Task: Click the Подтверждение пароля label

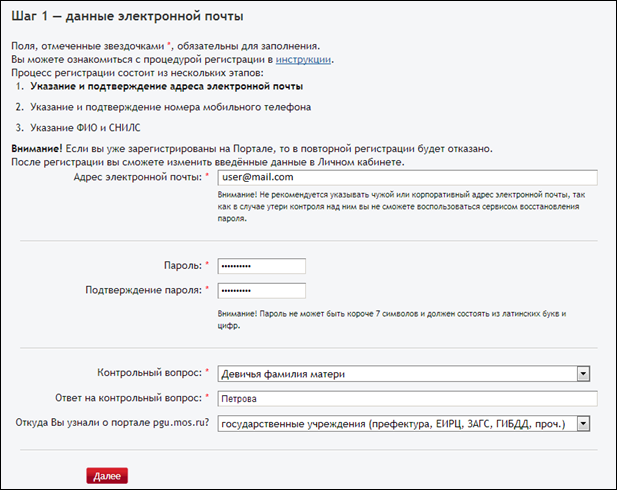Action: pos(143,290)
